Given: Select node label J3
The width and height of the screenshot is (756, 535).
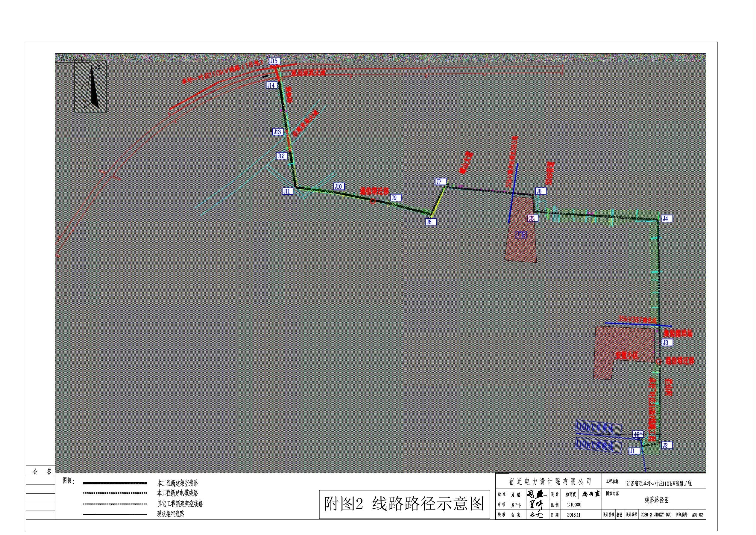Looking at the screenshot, I should tap(667, 342).
